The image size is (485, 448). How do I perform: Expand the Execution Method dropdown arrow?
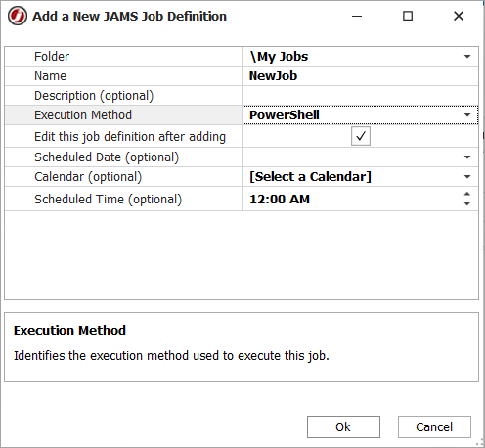click(467, 115)
